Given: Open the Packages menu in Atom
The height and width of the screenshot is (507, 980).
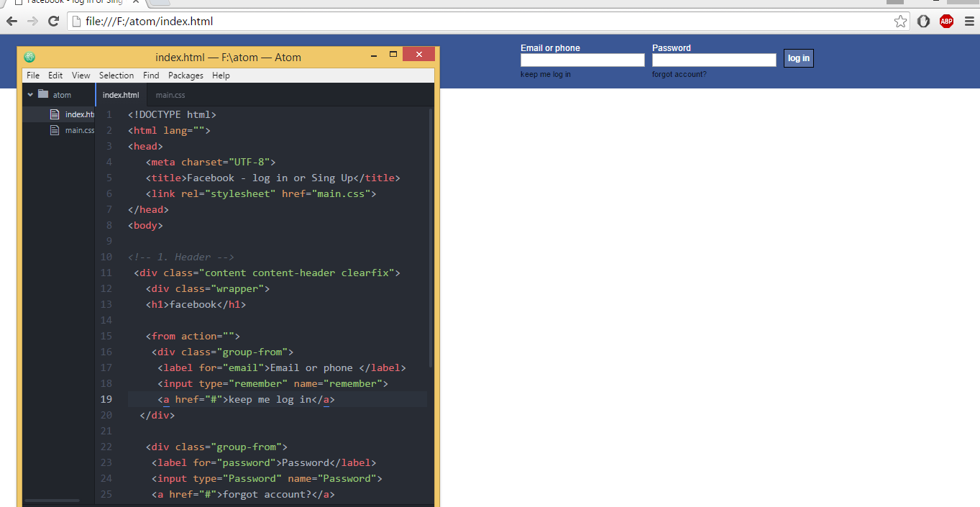Looking at the screenshot, I should (186, 76).
